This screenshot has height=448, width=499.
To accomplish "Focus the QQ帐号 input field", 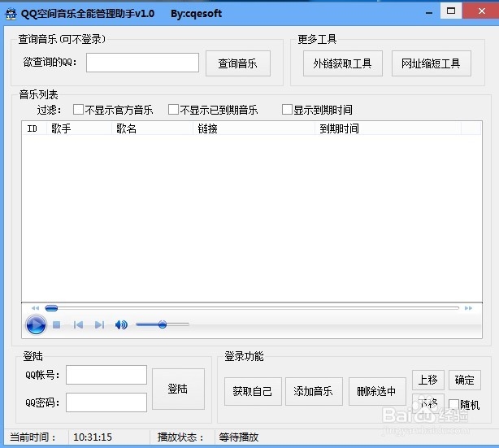I will coord(106,375).
